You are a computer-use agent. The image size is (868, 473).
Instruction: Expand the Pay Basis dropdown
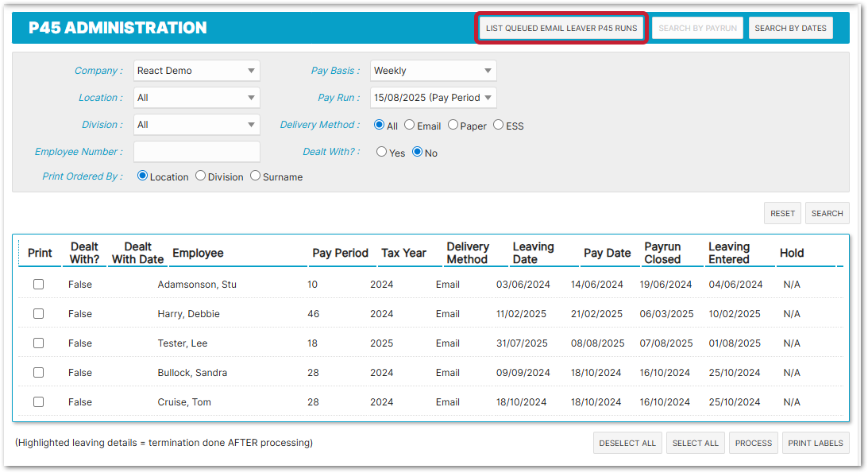[x=434, y=71]
